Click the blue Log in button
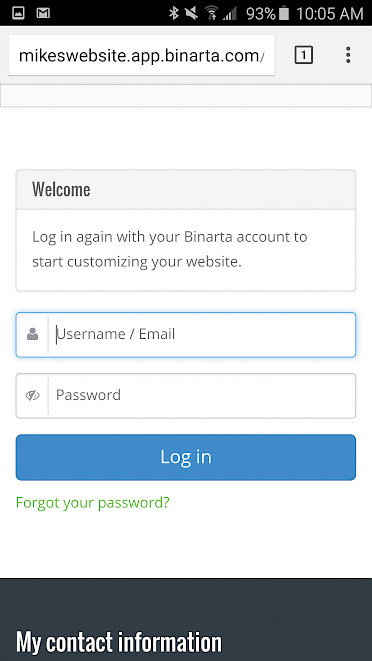Viewport: 372px width, 661px height. click(x=186, y=457)
